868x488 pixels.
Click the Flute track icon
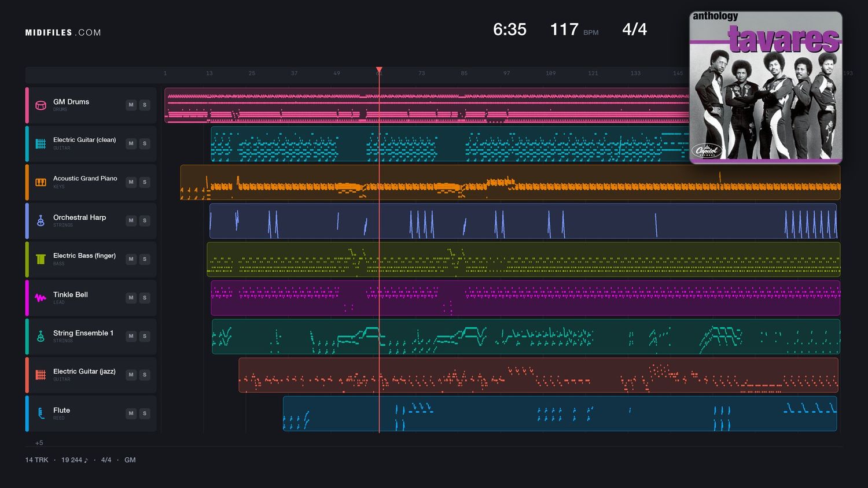pyautogui.click(x=41, y=413)
